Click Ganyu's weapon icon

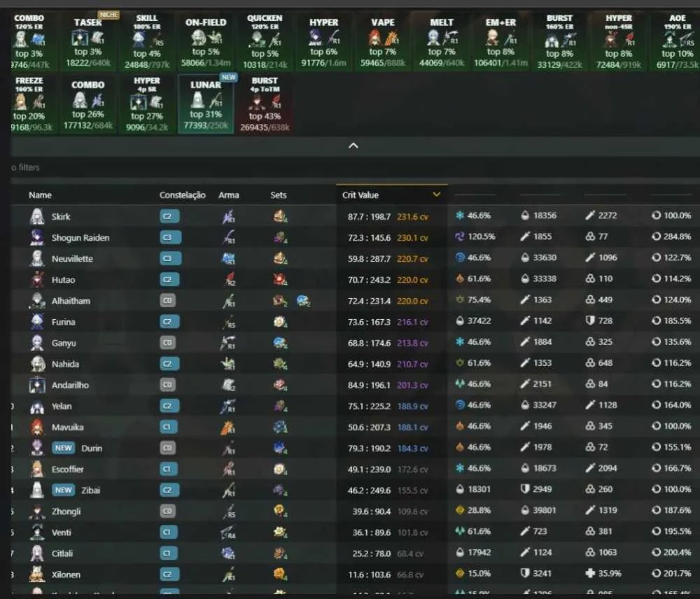229,343
